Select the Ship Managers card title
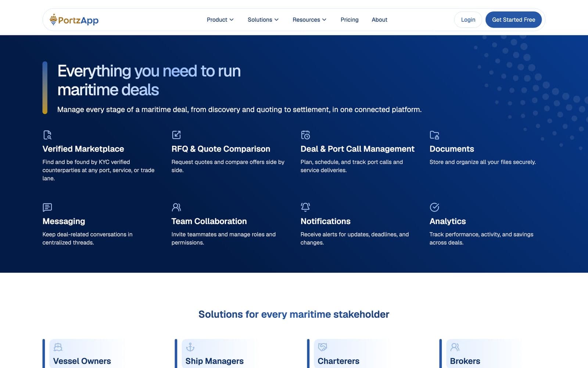 [215, 361]
